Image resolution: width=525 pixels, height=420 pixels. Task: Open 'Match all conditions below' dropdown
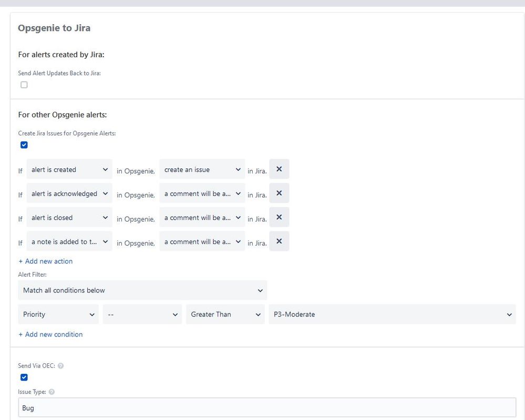(x=142, y=290)
